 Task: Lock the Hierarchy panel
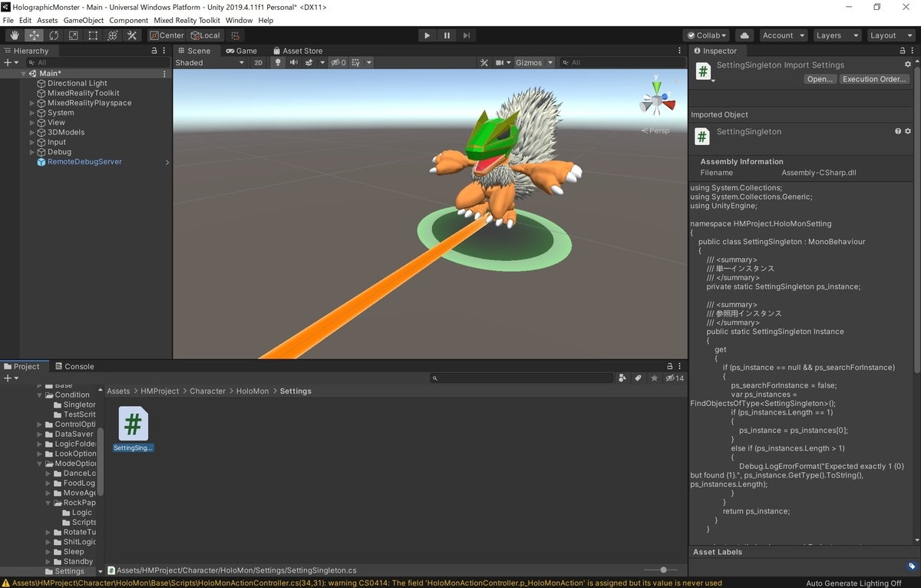tap(154, 51)
